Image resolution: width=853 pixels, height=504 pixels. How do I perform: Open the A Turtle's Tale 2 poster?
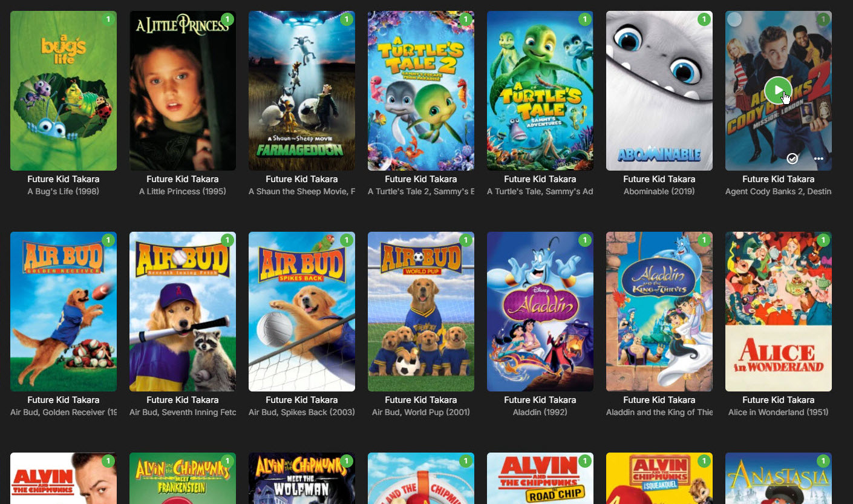(x=421, y=91)
